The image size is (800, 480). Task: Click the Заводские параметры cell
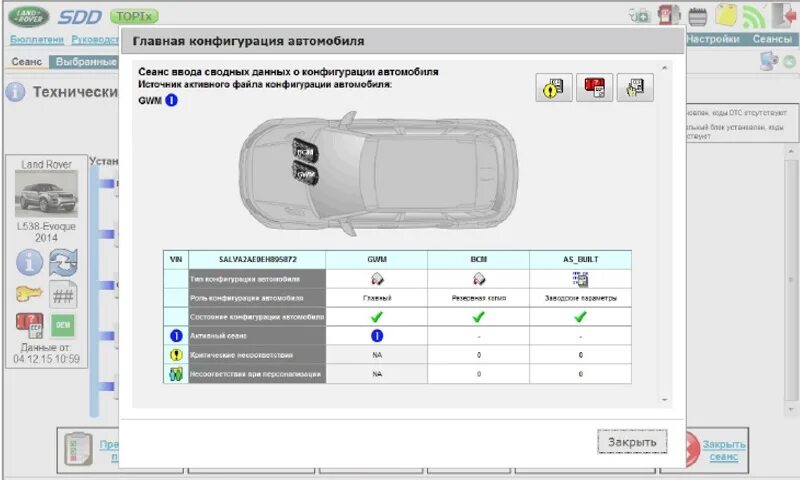580,298
